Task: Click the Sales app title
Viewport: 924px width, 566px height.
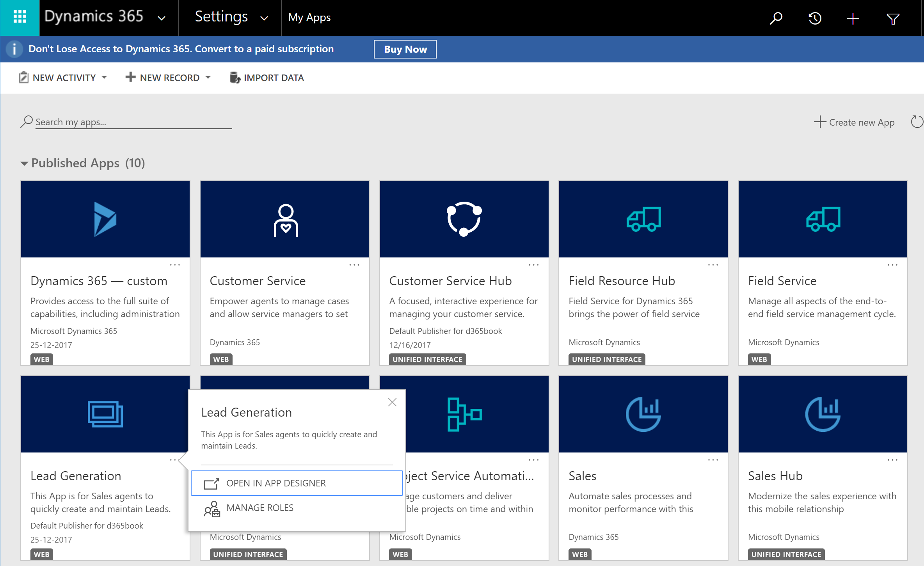Action: pyautogui.click(x=582, y=476)
